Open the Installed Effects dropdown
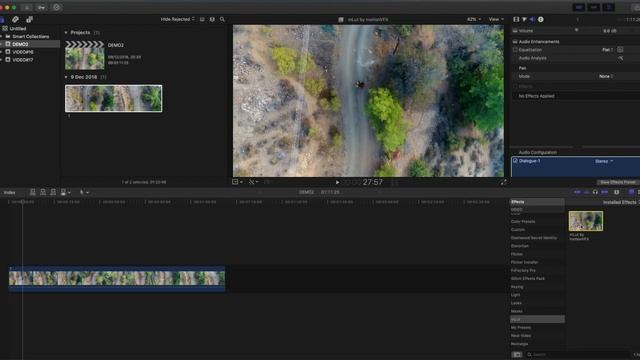This screenshot has height=360, width=640. point(621,202)
